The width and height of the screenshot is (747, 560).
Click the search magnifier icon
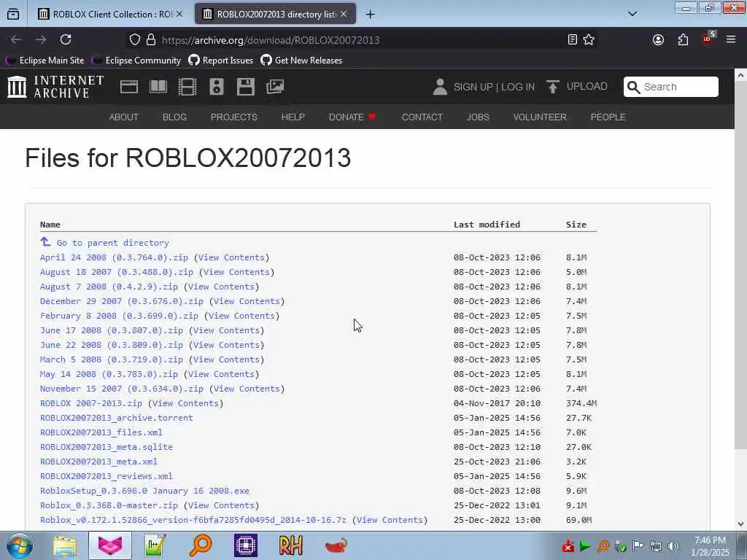tap(634, 87)
